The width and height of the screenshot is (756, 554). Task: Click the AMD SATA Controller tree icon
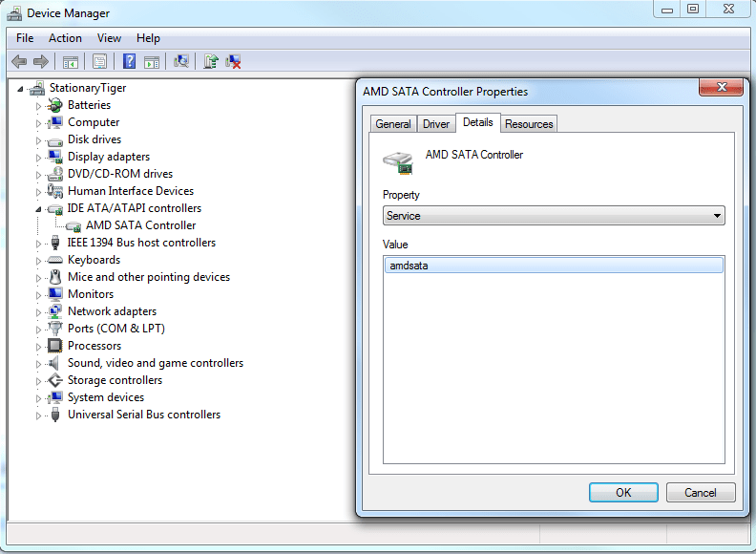(73, 225)
